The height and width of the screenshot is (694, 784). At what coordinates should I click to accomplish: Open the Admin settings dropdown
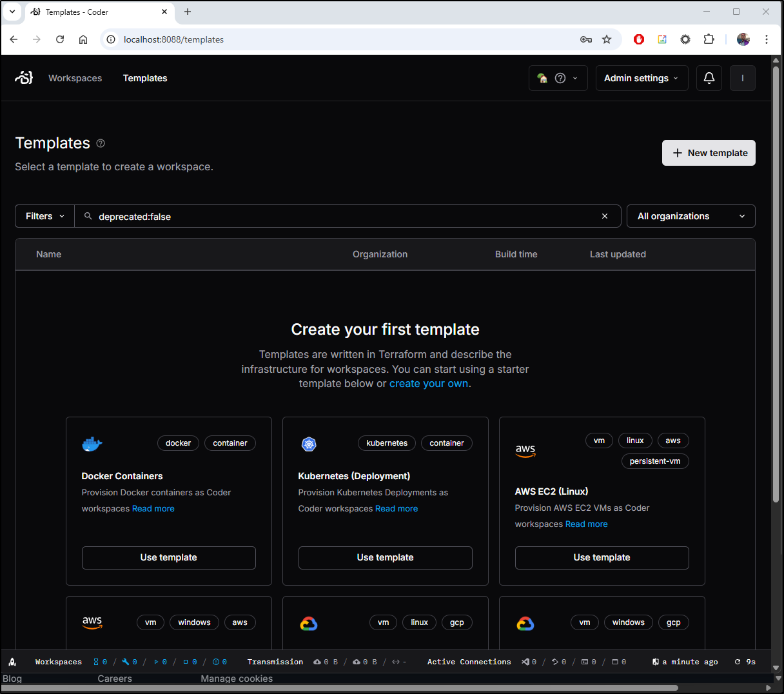coord(642,78)
